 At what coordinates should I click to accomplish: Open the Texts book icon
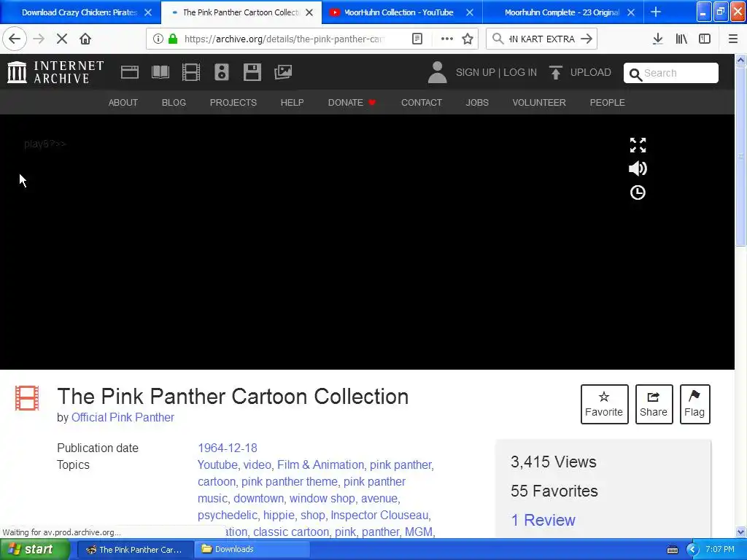(160, 72)
